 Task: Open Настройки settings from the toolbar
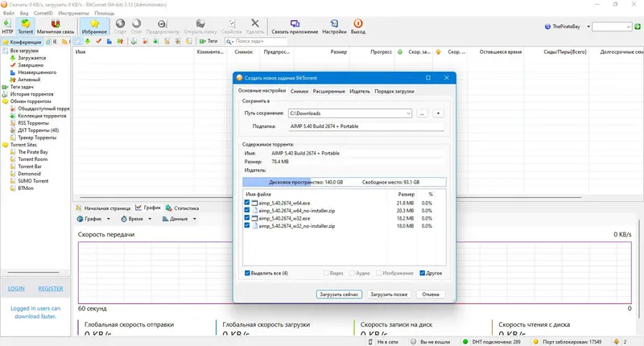click(x=334, y=27)
